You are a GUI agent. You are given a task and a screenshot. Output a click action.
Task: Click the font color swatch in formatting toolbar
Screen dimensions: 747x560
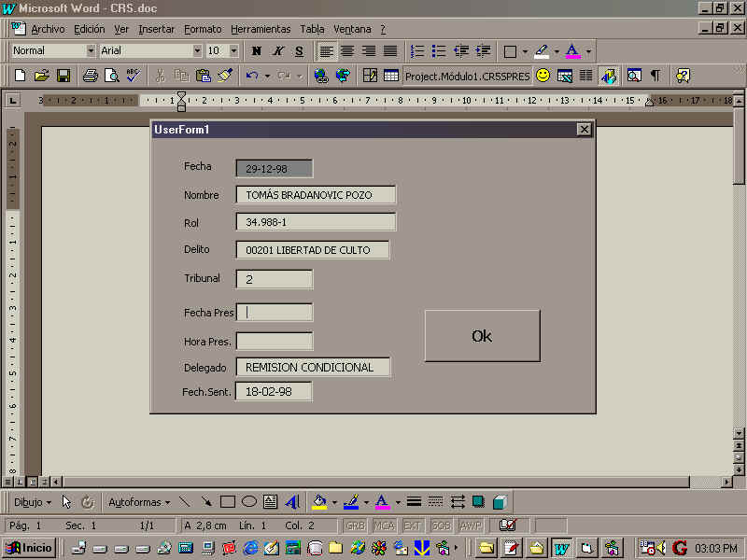point(572,51)
